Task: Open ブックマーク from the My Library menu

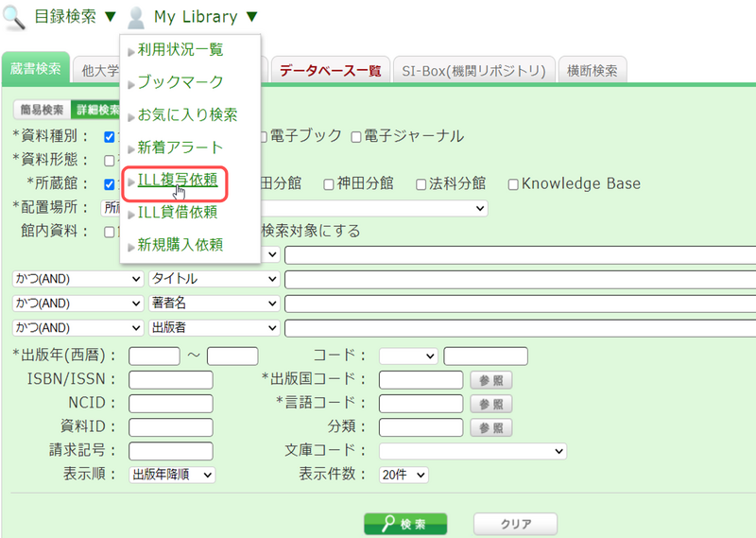Action: click(180, 82)
